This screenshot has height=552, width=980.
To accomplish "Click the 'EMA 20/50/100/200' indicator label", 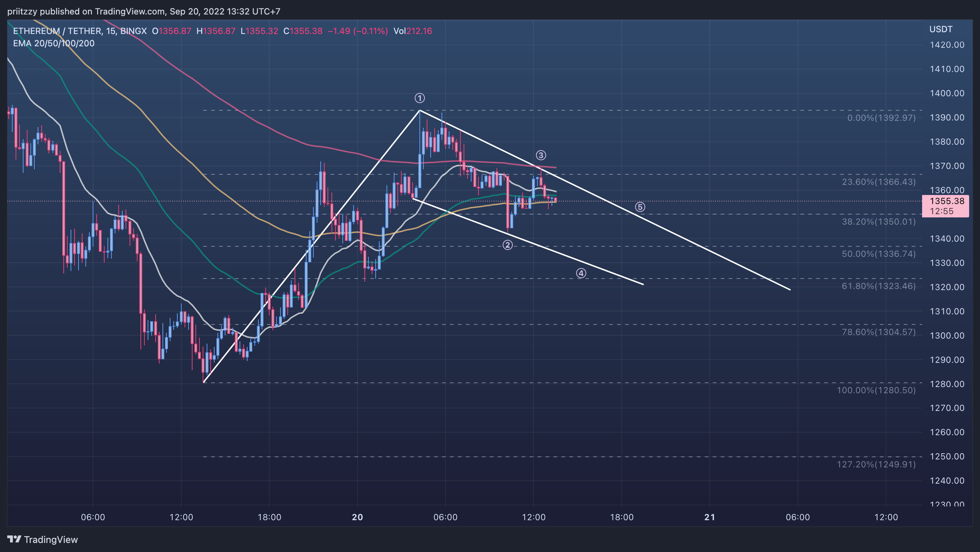I will click(54, 43).
